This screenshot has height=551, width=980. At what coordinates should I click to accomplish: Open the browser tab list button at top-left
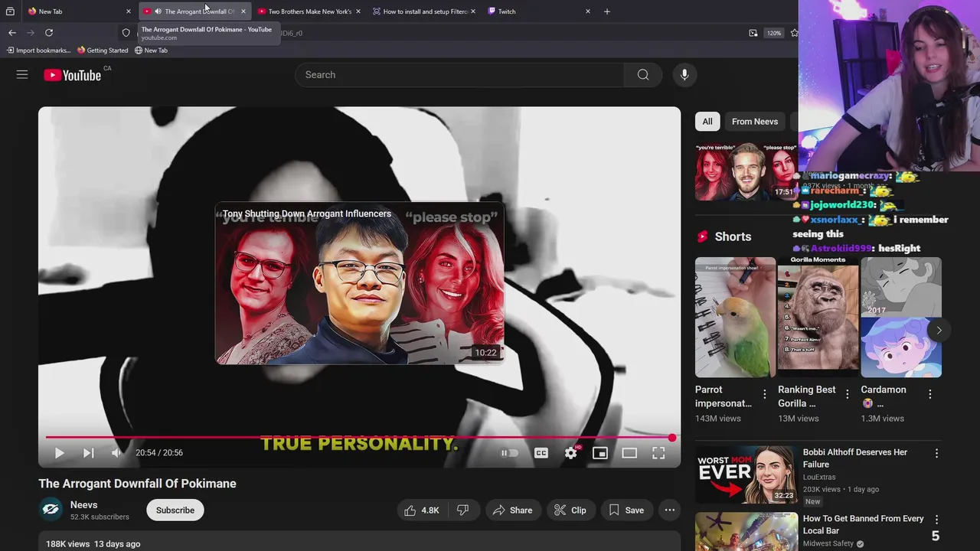click(x=10, y=11)
